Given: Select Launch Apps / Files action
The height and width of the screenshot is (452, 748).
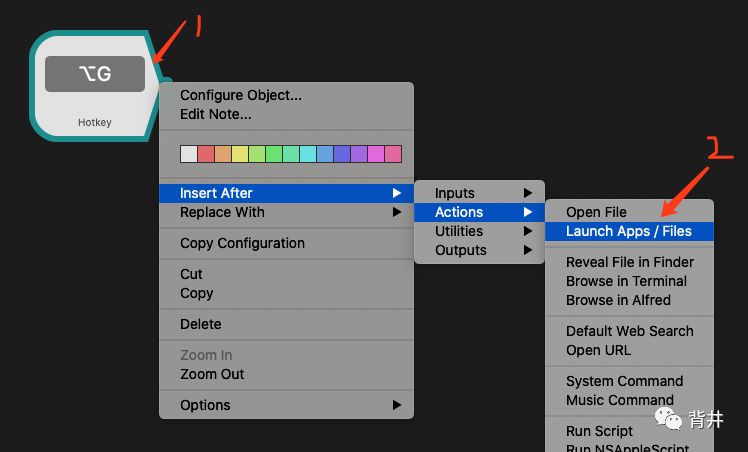Looking at the screenshot, I should [628, 231].
